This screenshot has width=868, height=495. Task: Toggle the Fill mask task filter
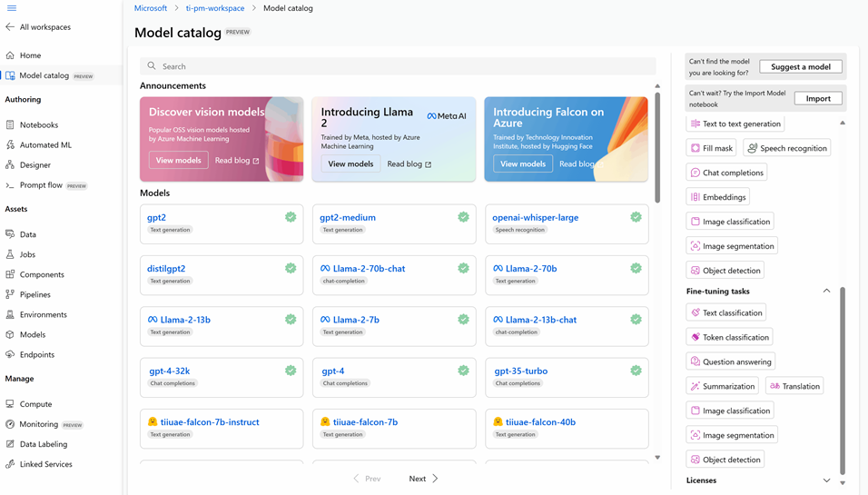[711, 148]
